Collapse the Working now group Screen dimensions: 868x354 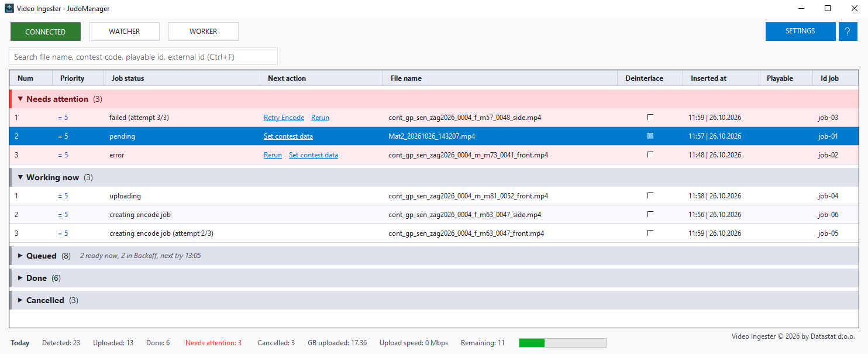point(20,177)
